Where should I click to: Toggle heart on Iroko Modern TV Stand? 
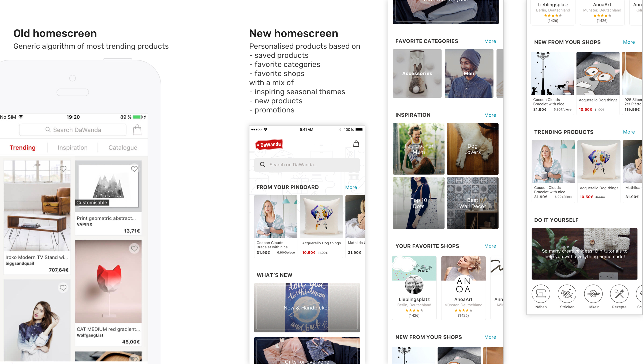(63, 169)
